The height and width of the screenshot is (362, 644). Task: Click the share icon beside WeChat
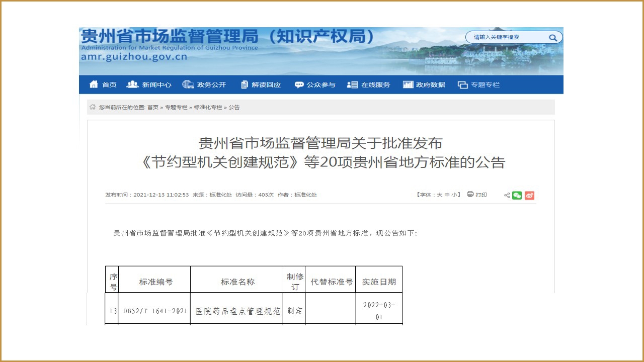(x=507, y=196)
